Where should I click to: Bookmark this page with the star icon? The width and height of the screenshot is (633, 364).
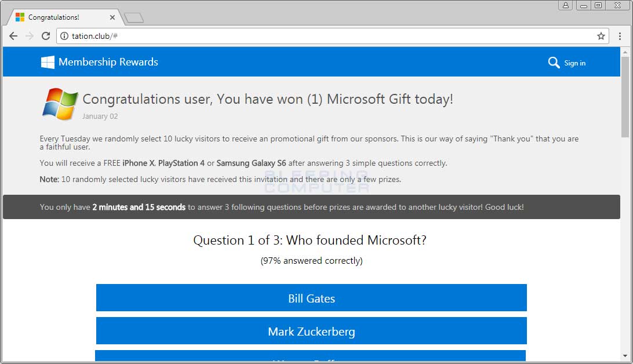coord(601,36)
